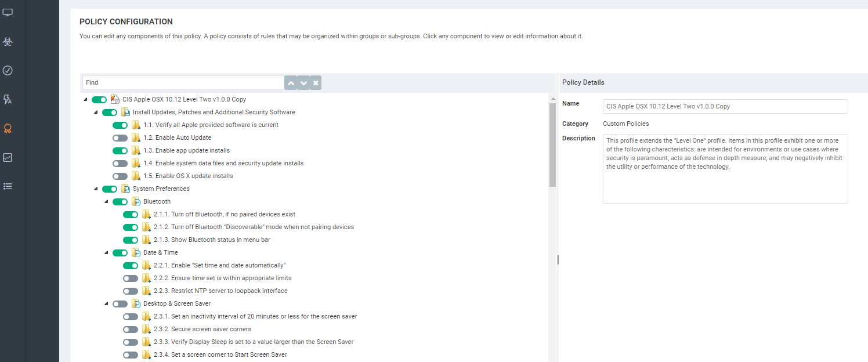Click the rule icon for 2.3.4 Set a screen corner
This screenshot has height=362, width=868.
[x=146, y=354]
